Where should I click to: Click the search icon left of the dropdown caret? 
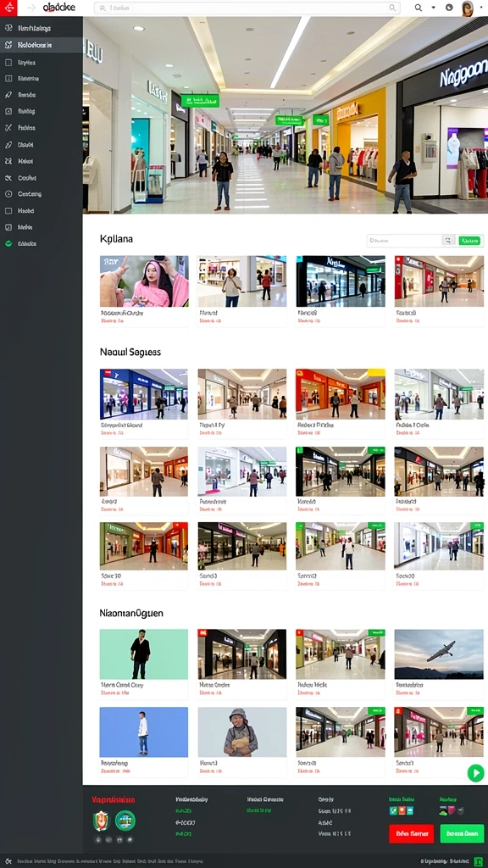click(x=419, y=8)
